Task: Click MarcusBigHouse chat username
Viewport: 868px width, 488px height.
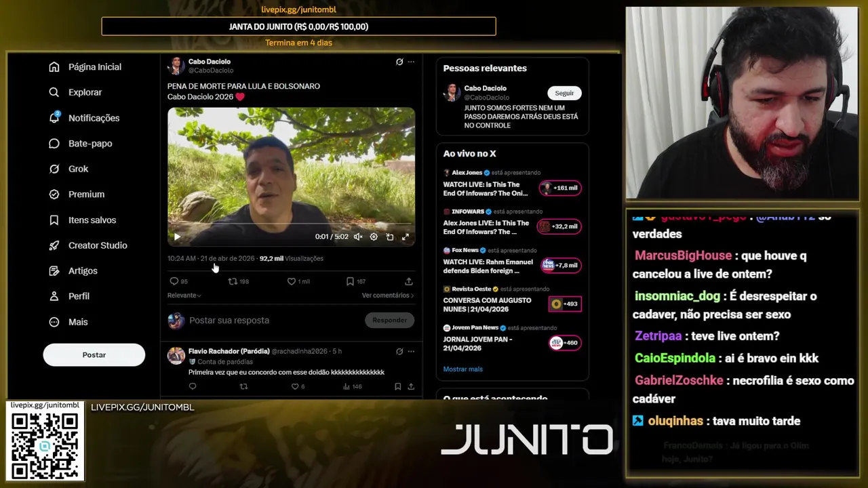Action: coord(683,256)
